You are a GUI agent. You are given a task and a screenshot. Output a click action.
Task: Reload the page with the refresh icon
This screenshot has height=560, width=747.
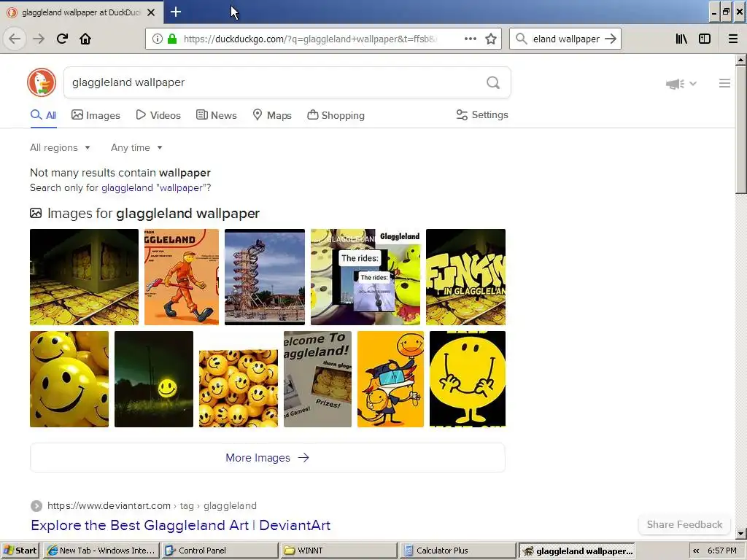(62, 39)
